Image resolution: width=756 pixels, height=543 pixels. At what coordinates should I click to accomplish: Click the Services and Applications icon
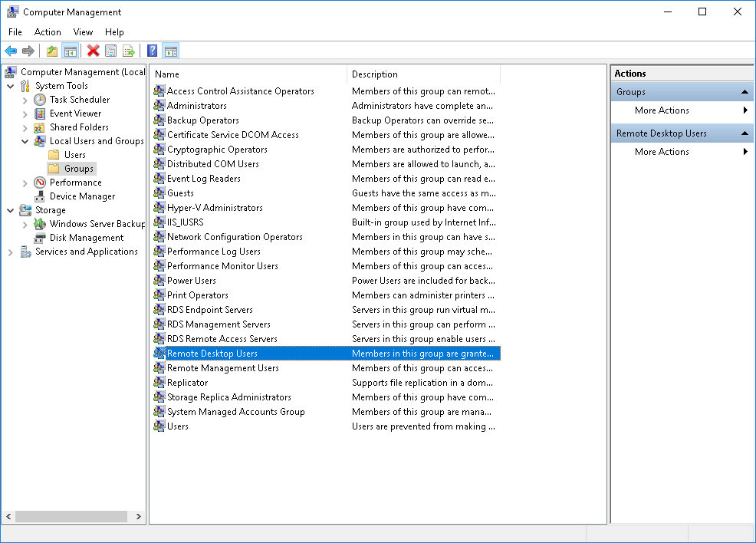[x=25, y=252]
